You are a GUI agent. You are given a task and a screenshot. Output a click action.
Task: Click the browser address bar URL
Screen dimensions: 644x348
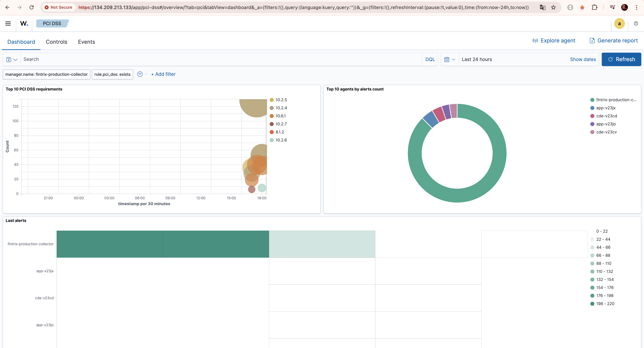304,8
